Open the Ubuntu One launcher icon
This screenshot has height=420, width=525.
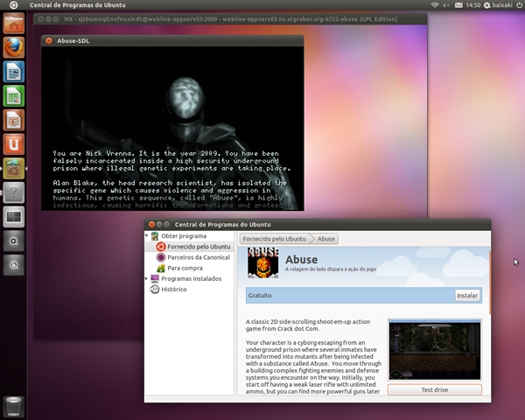click(x=13, y=143)
